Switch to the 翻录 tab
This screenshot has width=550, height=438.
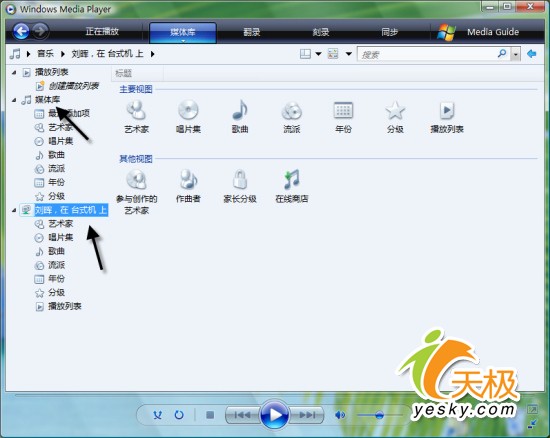point(251,32)
